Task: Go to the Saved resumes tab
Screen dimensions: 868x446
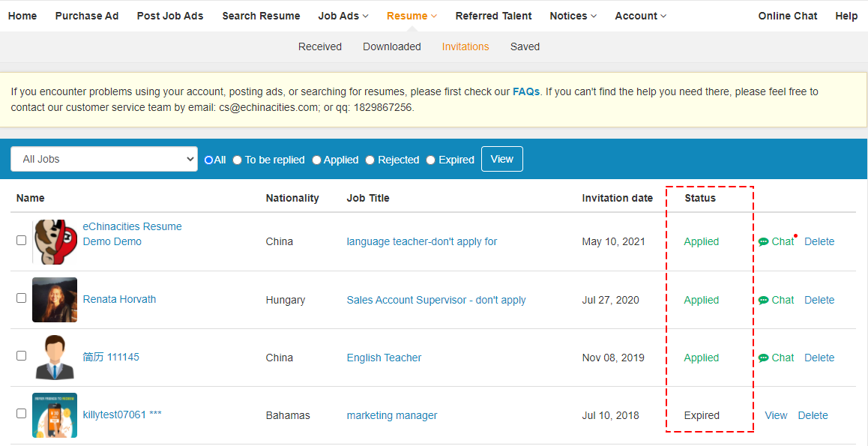Action: coord(525,46)
